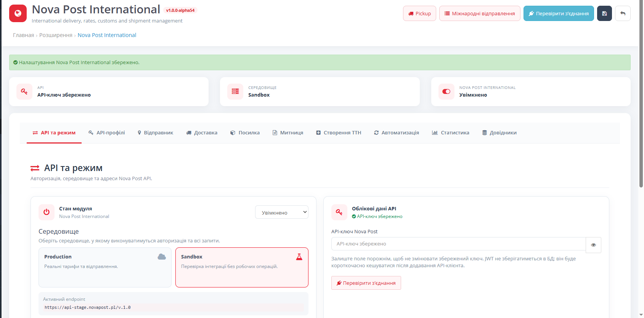Click the active endpoint URL text
The image size is (644, 318).
[x=88, y=307]
